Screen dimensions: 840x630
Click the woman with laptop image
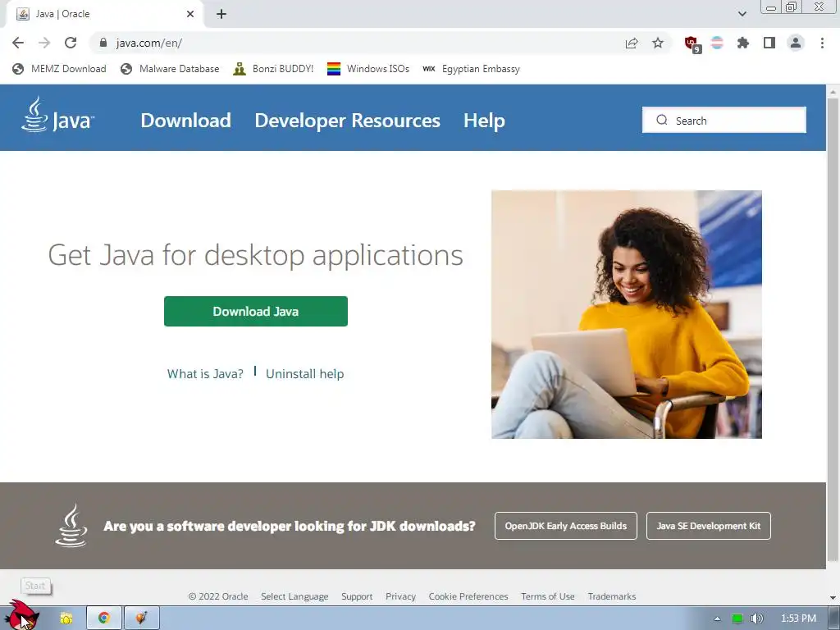click(626, 314)
